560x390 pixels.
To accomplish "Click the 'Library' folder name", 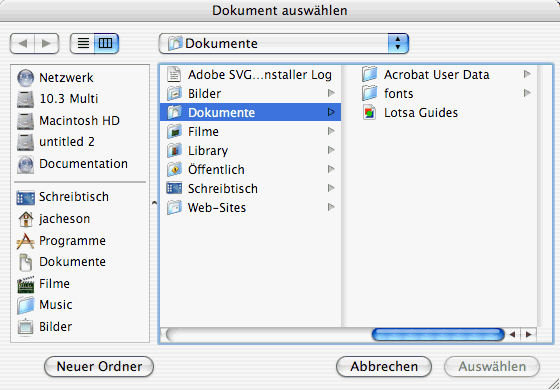I will (x=208, y=151).
